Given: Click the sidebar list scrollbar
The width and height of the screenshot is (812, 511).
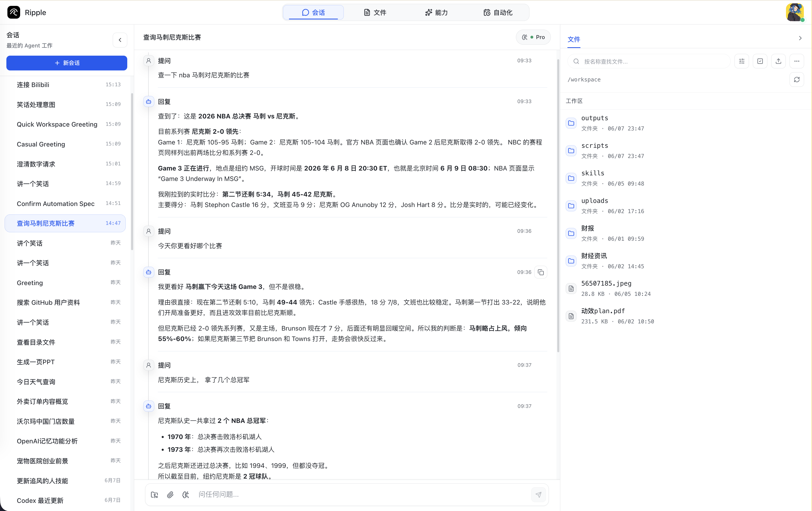Looking at the screenshot, I should [132, 172].
